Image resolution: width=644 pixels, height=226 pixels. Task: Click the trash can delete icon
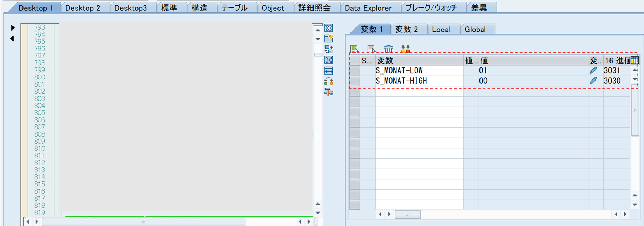pyautogui.click(x=389, y=49)
